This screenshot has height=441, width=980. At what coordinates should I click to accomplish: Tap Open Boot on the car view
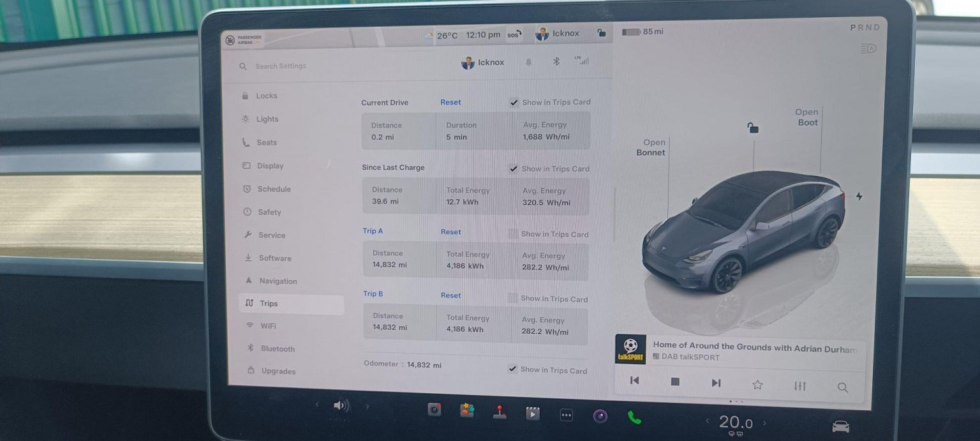pos(806,117)
